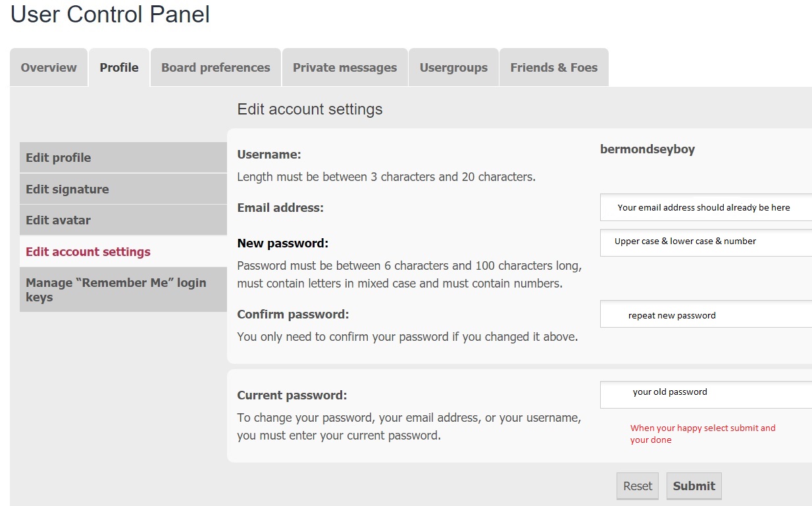Image resolution: width=812 pixels, height=506 pixels.
Task: Open the Usergroups tab
Action: pos(453,68)
